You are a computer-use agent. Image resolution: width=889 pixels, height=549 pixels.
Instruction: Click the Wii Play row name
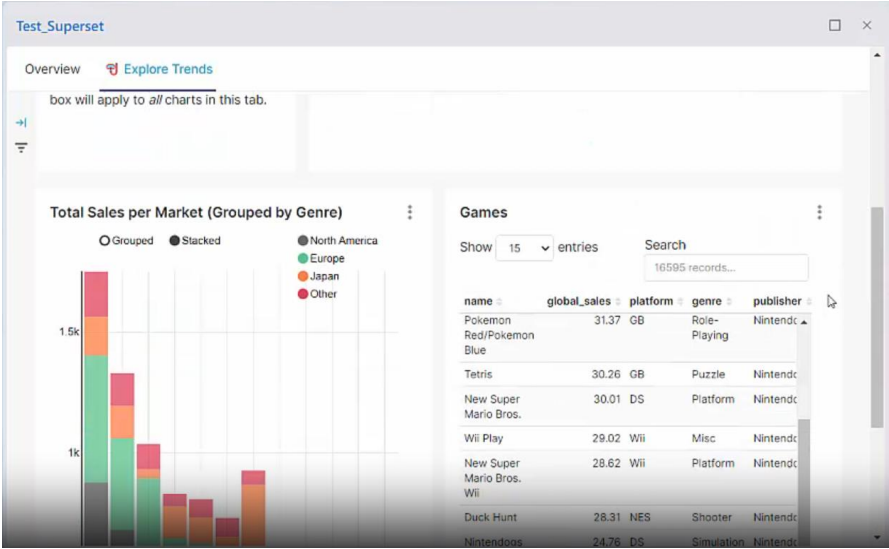coord(484,438)
